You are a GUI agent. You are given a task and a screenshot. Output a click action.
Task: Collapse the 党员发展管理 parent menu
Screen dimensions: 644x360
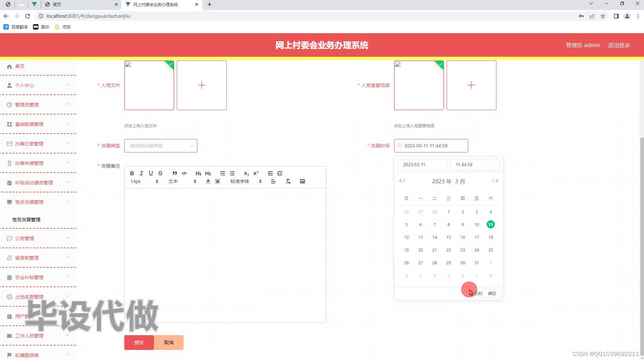tap(38, 202)
